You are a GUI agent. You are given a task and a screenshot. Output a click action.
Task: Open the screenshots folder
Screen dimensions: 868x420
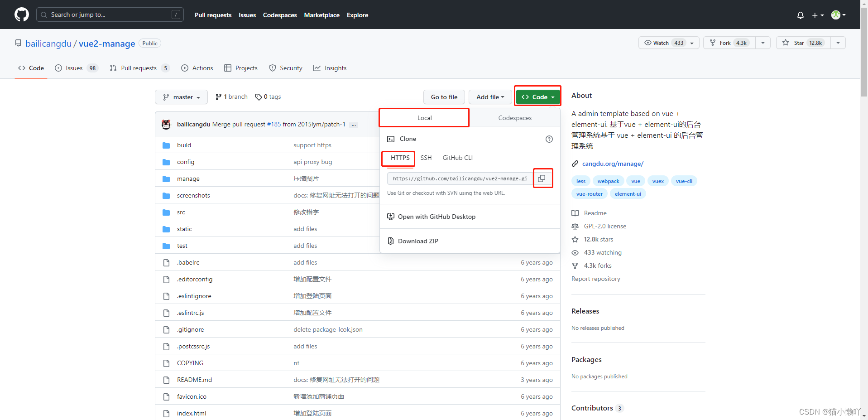coord(193,195)
